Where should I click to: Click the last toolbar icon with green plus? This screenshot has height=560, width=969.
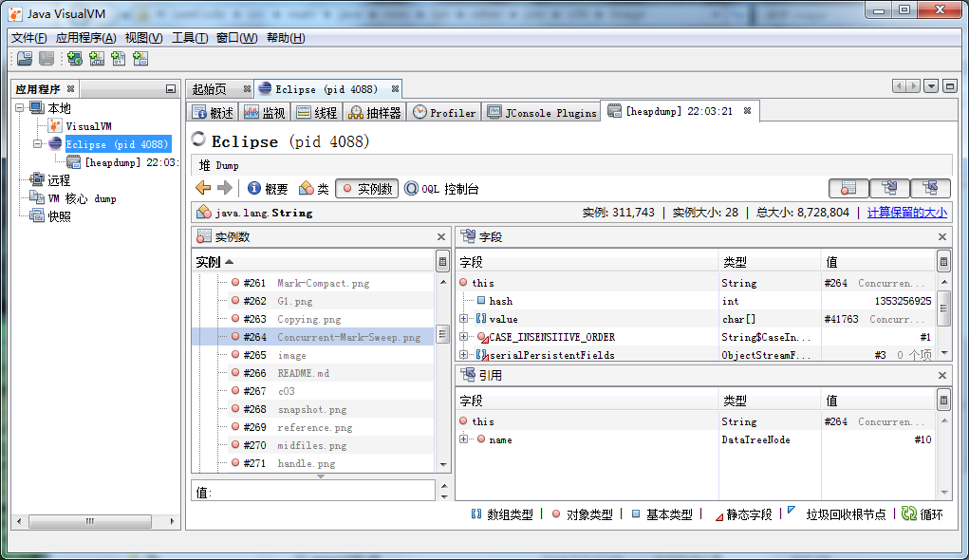click(140, 59)
